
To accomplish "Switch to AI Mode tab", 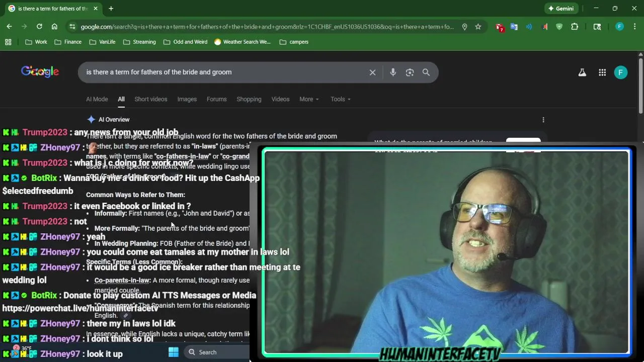I will (x=97, y=99).
